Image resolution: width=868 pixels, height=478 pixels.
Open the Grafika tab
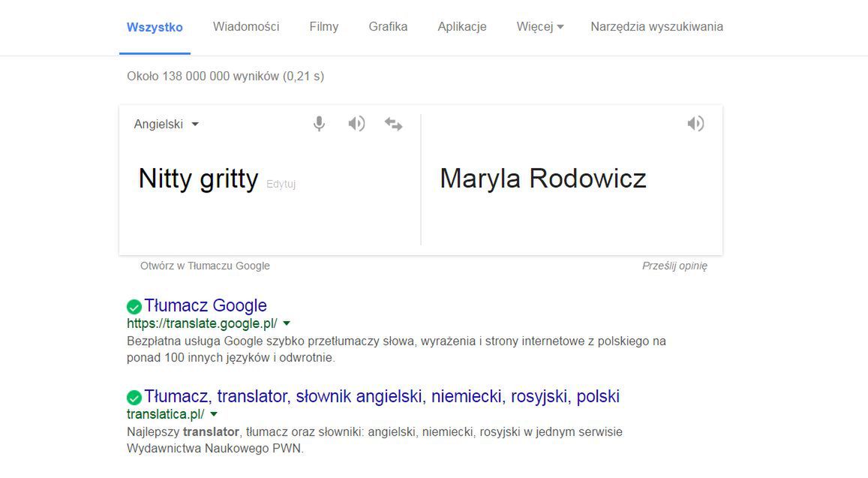click(388, 27)
